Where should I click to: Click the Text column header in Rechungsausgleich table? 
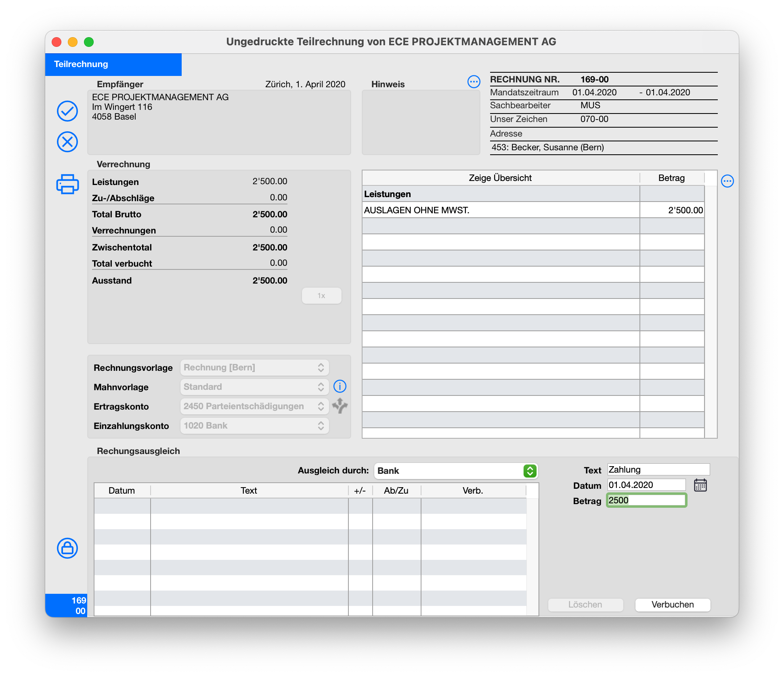coord(249,491)
